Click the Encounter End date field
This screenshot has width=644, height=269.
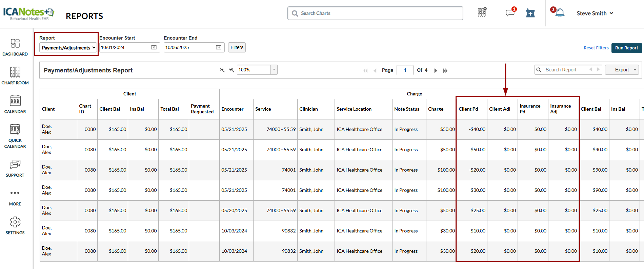point(194,47)
